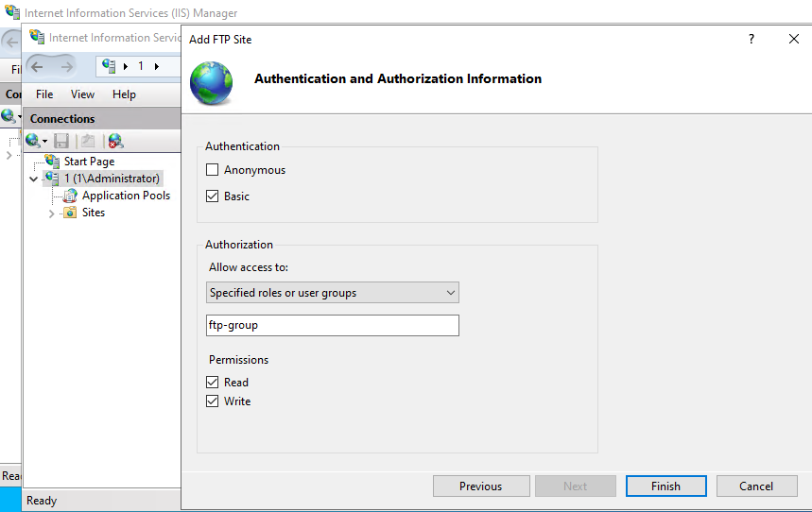Click the globe icon in the dialog header
The width and height of the screenshot is (812, 512).
point(212,83)
